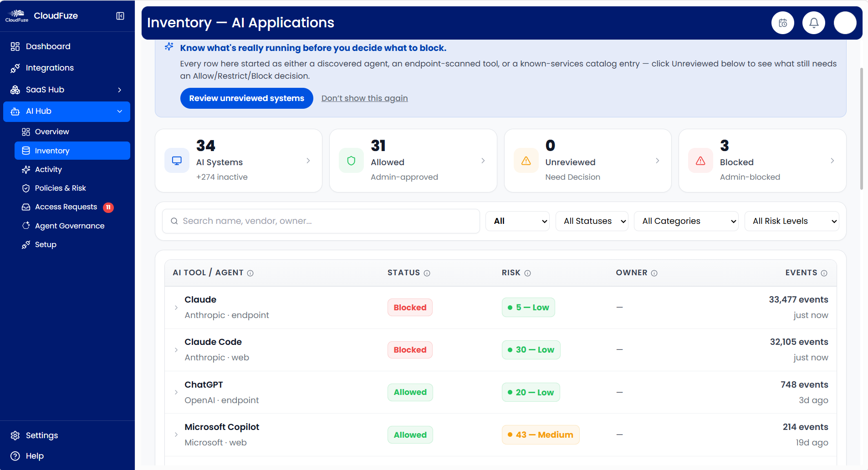Open Help in sidebar
868x470 pixels.
(x=67, y=456)
